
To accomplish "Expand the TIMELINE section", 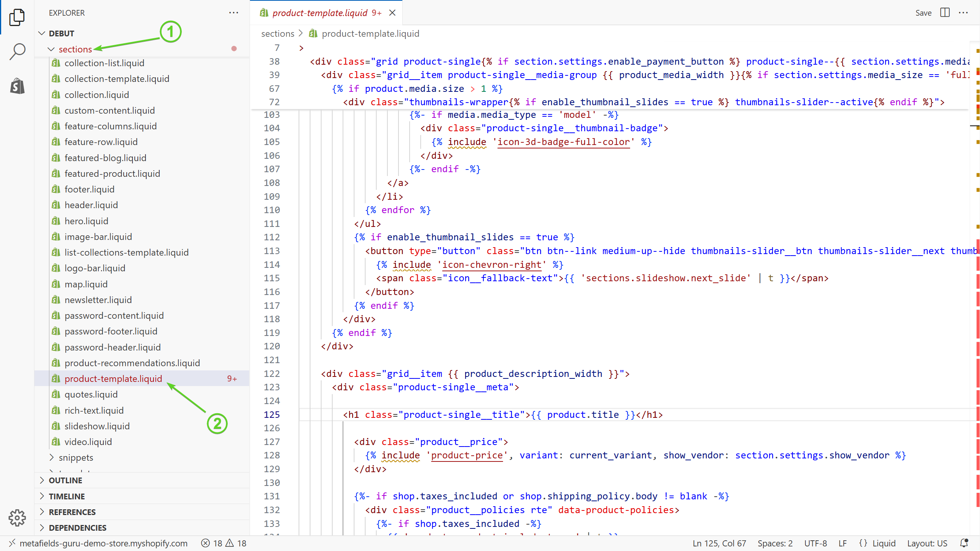I will click(67, 496).
